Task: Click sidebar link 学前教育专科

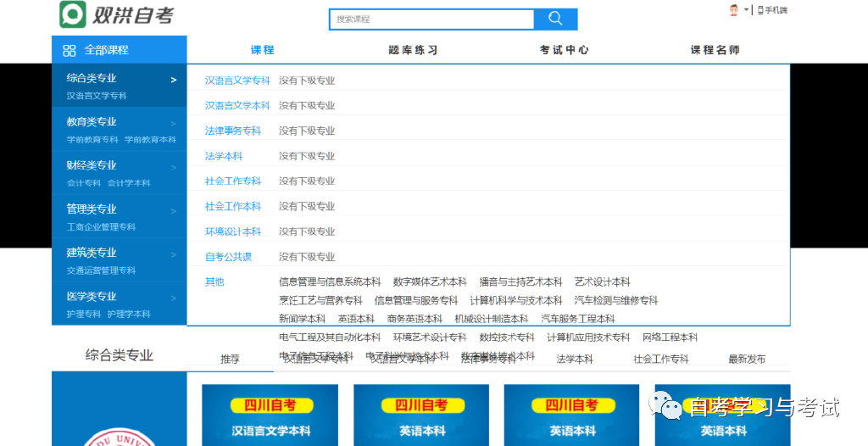Action: point(92,140)
